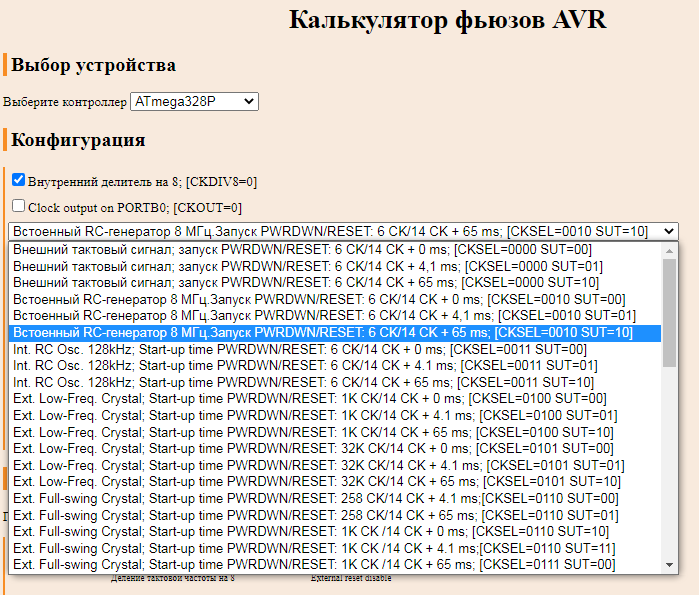Click the dropdown list scrollbar thumb
Viewport: 699px width, 595px height.
pyautogui.click(x=670, y=313)
